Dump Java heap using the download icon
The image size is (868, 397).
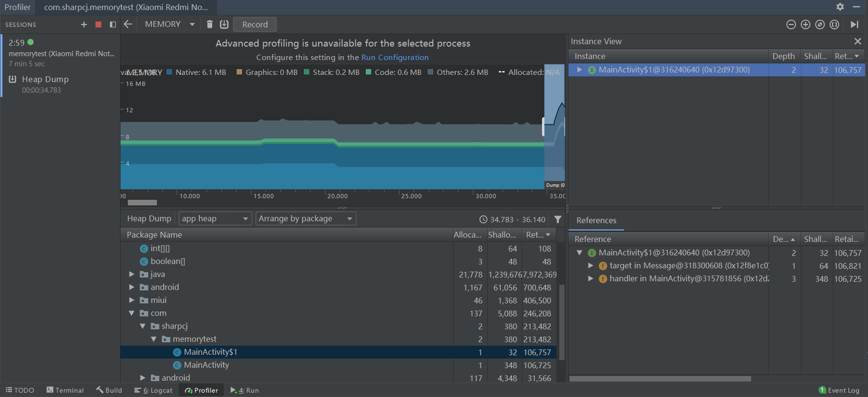pos(224,24)
